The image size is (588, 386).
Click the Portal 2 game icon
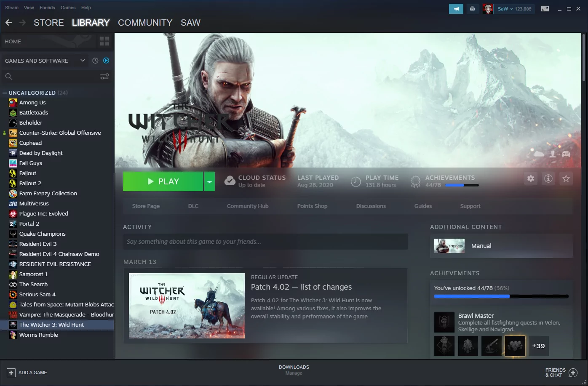pyautogui.click(x=13, y=224)
